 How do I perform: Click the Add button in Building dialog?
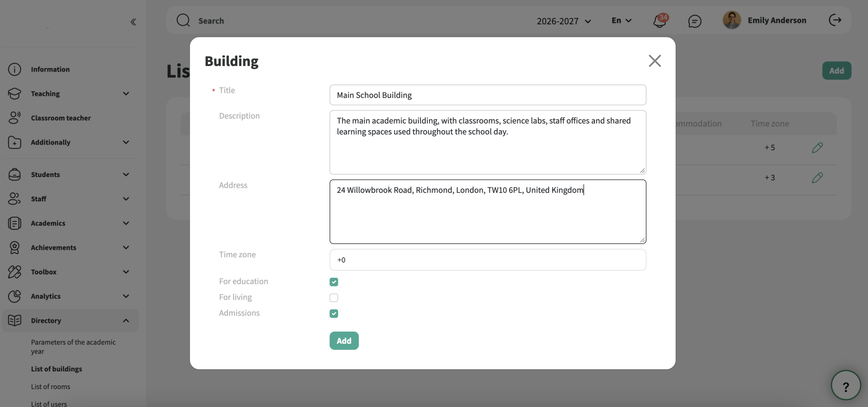(x=344, y=341)
